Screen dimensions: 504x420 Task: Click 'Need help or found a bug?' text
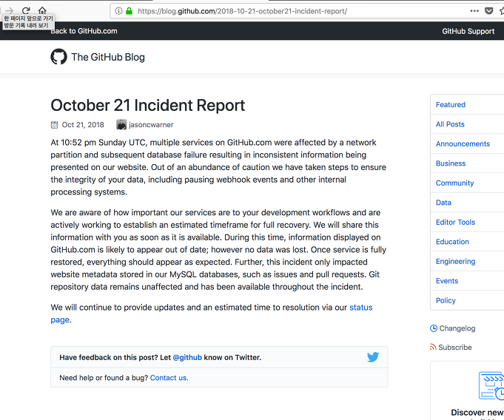[x=104, y=378]
